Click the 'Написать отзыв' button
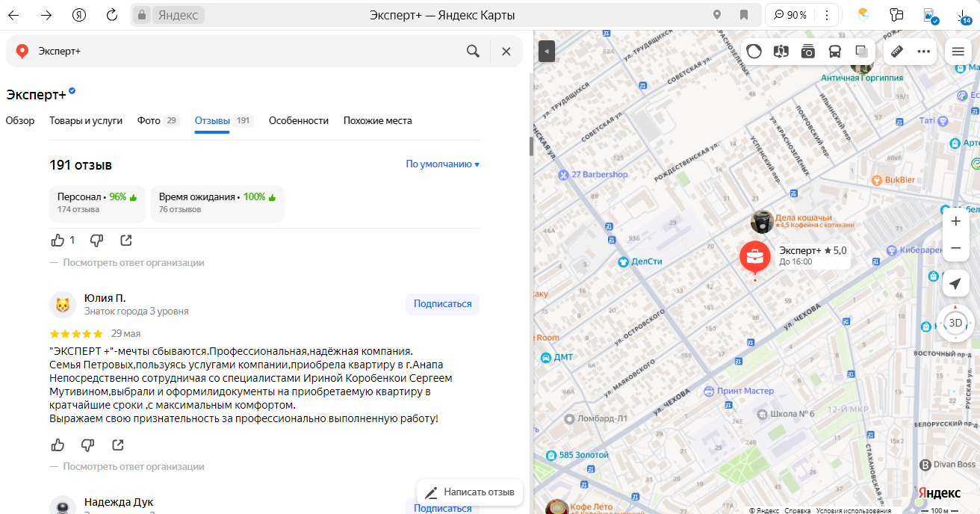980x514 pixels. [x=470, y=492]
